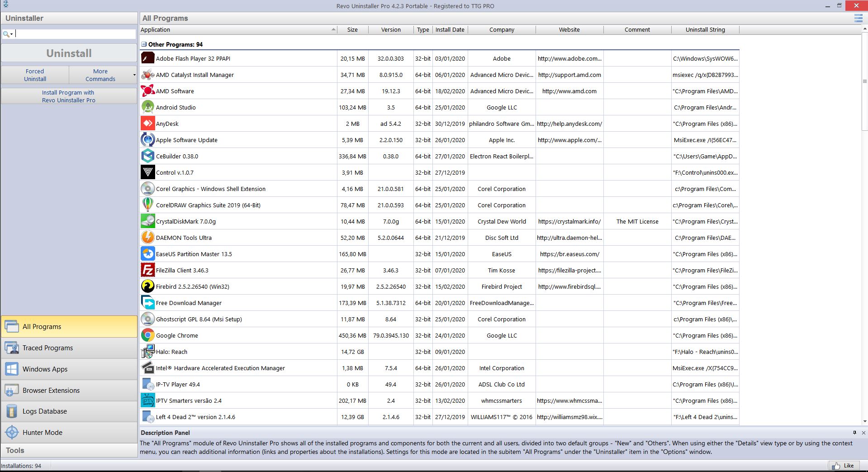Click the Comment column header
This screenshot has width=868, height=472.
click(x=637, y=29)
